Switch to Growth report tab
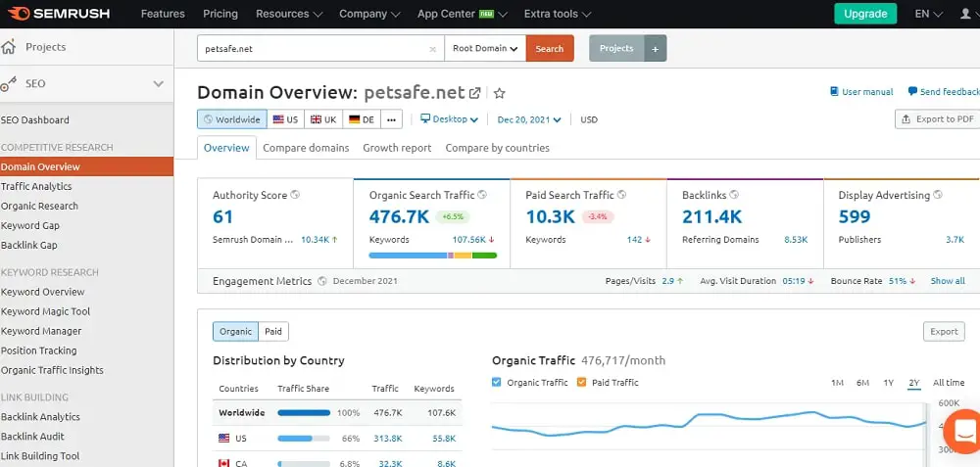This screenshot has height=467, width=980. [398, 148]
